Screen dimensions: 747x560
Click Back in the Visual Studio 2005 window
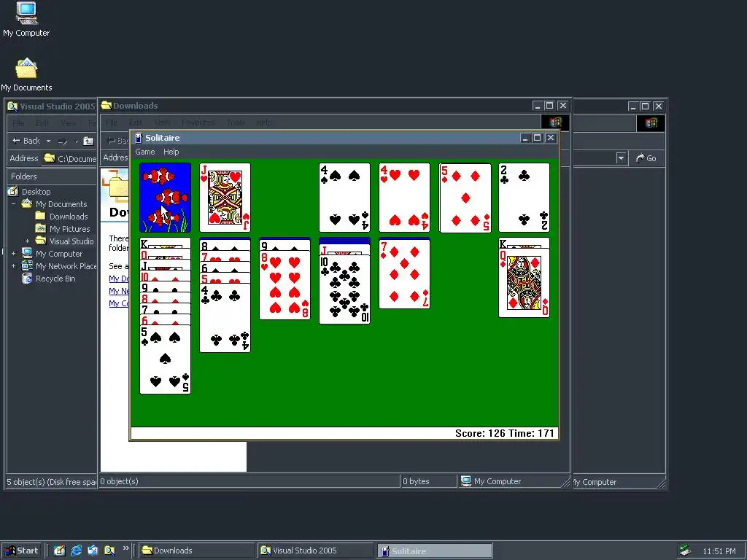[x=26, y=141]
